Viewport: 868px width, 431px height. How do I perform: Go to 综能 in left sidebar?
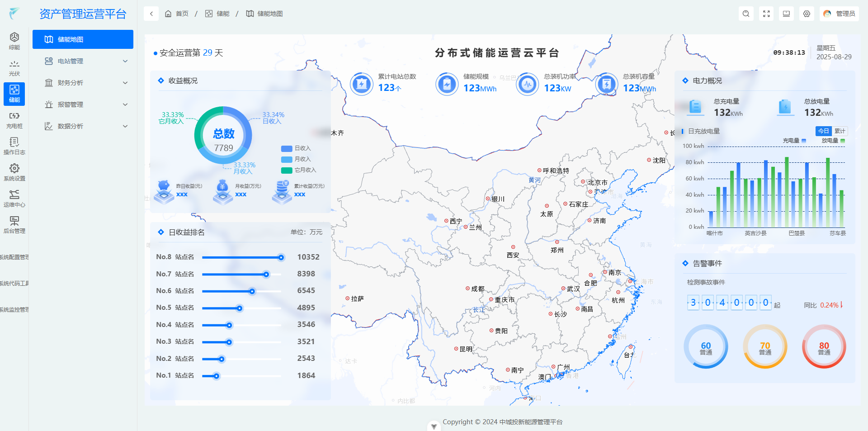14,41
